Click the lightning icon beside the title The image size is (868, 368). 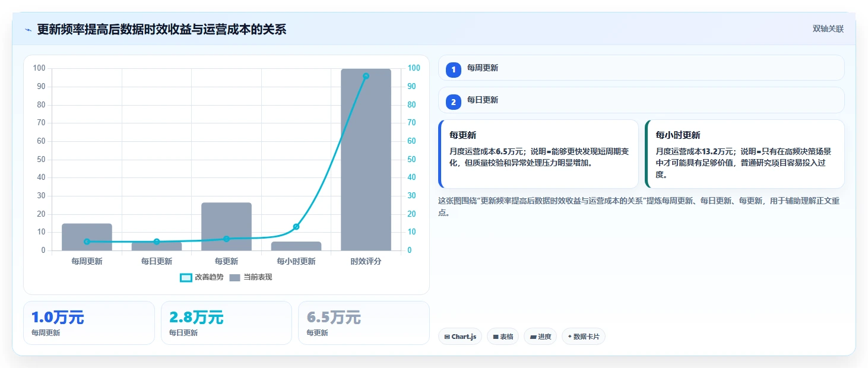click(x=28, y=30)
